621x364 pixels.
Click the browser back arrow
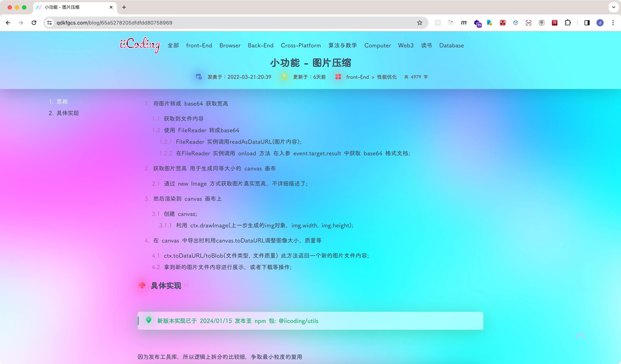[x=8, y=23]
